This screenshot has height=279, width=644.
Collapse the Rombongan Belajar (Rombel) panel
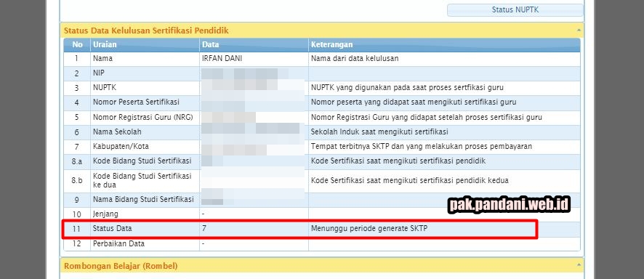click(579, 265)
